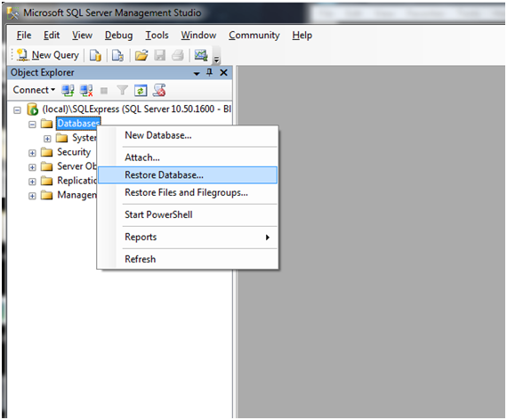Click the New Query toolbar button

(47, 55)
